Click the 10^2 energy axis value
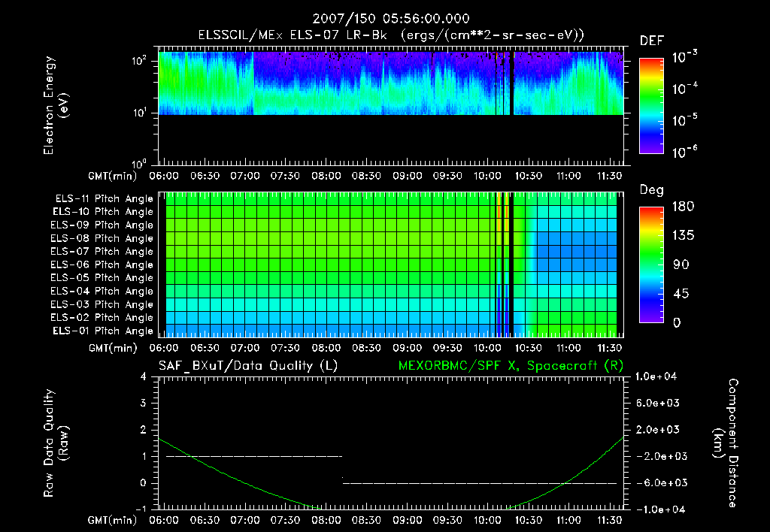The height and width of the screenshot is (532, 770). pos(139,61)
